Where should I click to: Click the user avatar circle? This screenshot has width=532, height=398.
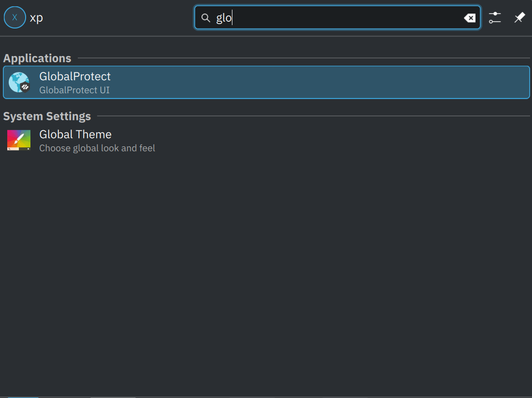(x=15, y=17)
